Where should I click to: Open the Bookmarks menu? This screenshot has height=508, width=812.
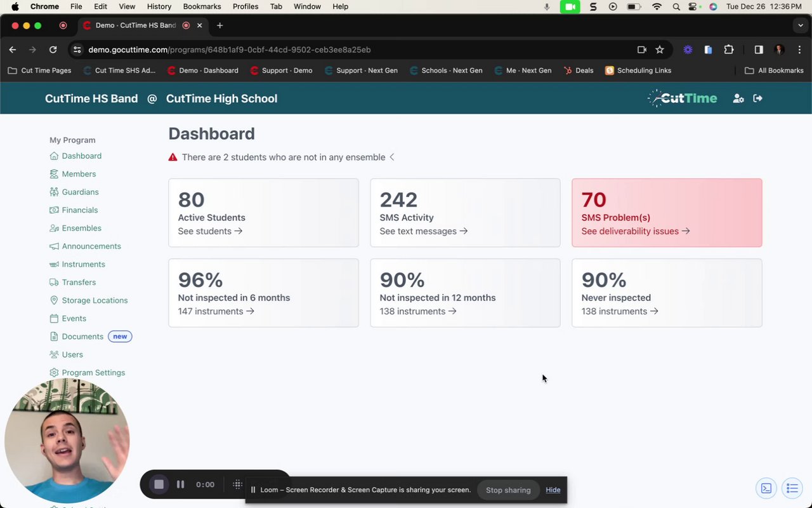202,6
